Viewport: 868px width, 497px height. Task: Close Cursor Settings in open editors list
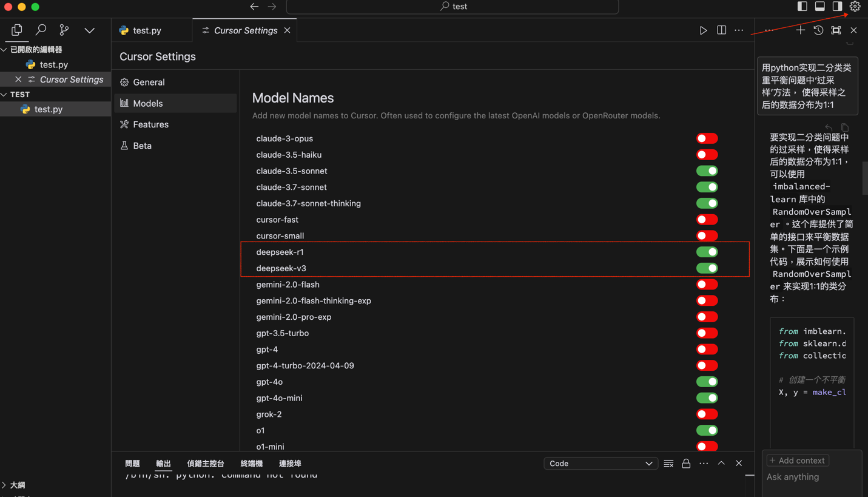point(18,79)
